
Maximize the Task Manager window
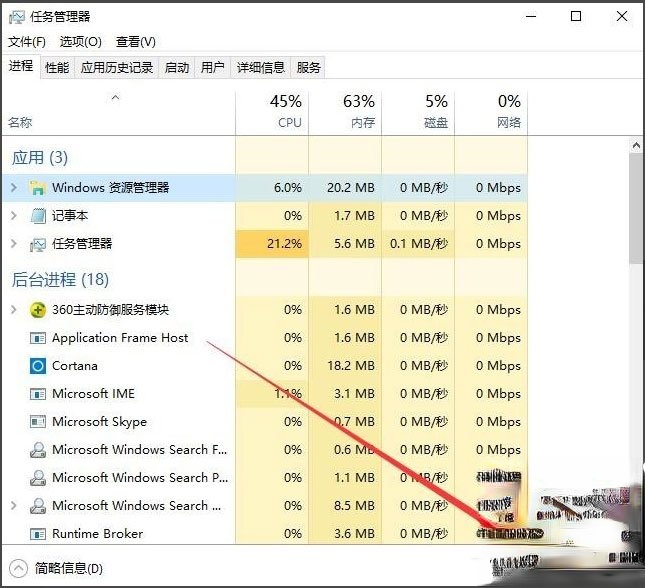pos(576,16)
